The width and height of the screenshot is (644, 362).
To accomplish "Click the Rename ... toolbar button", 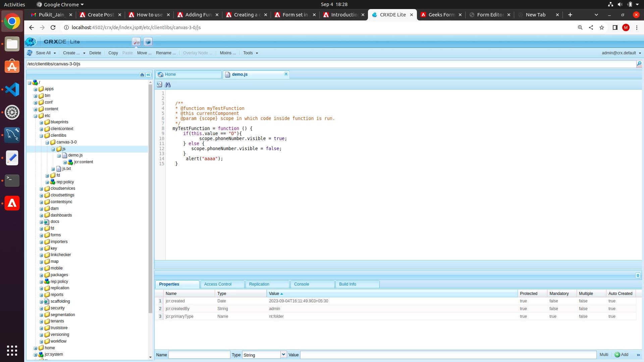I will coord(166,53).
